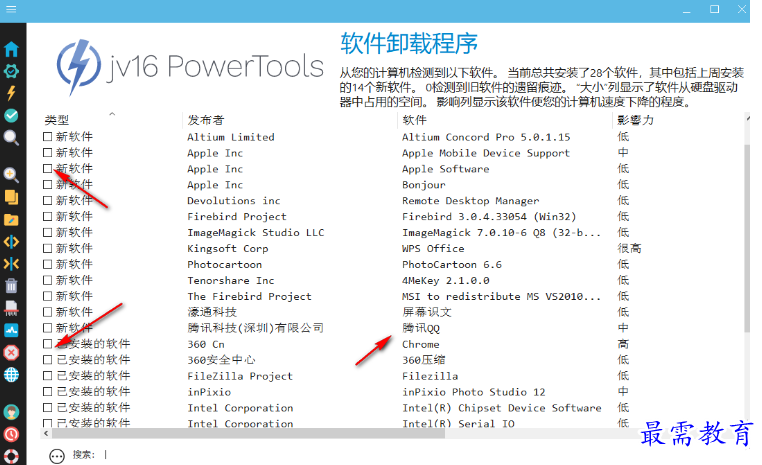Tick the checkbox for Bonjour row

[47, 185]
